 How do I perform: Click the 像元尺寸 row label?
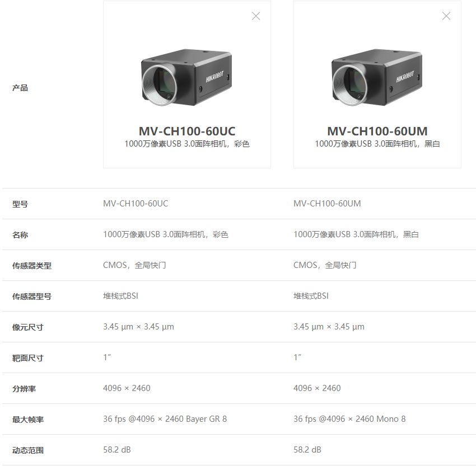[28, 327]
